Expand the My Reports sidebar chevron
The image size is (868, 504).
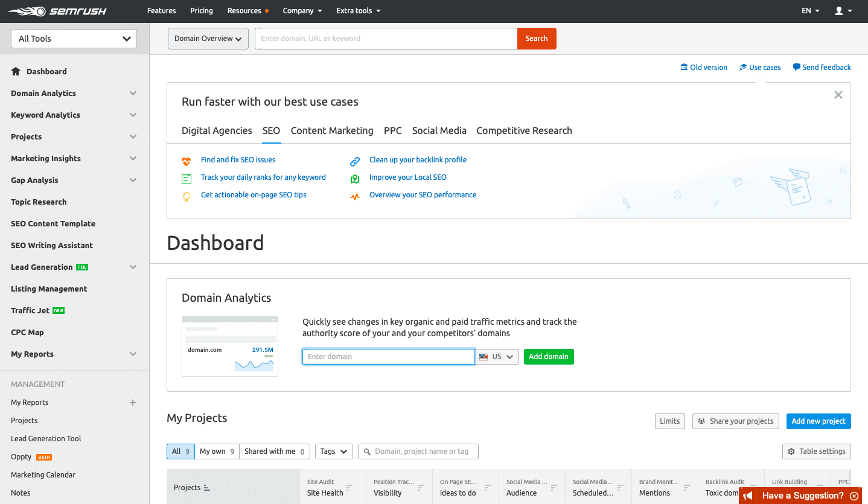click(133, 354)
